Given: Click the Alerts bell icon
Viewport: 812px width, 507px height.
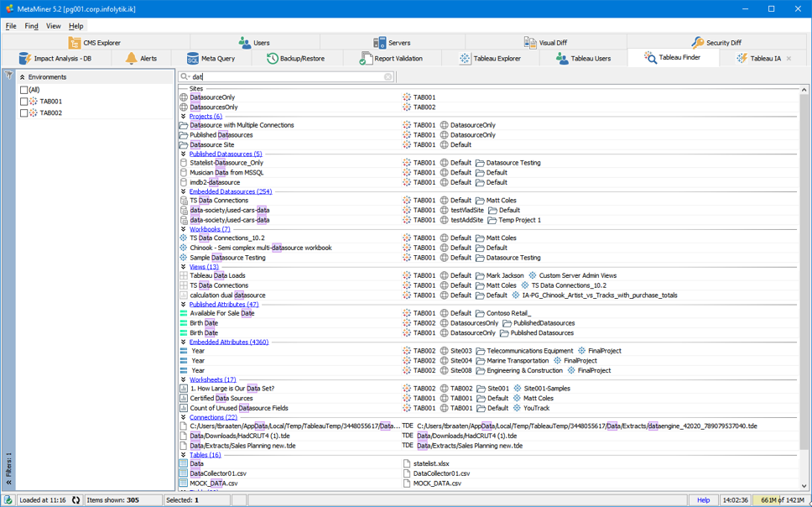Looking at the screenshot, I should click(131, 58).
